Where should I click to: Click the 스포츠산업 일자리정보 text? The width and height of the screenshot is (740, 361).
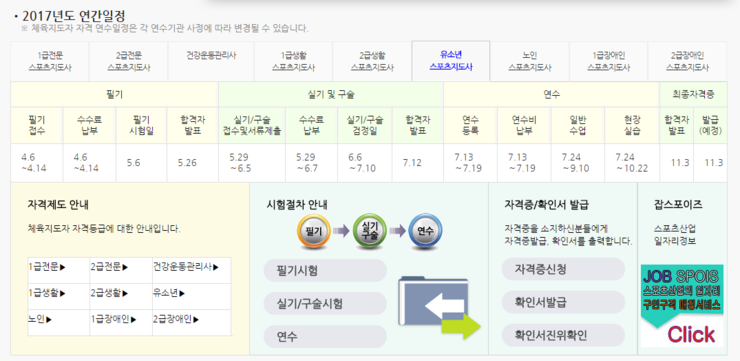coord(674,235)
